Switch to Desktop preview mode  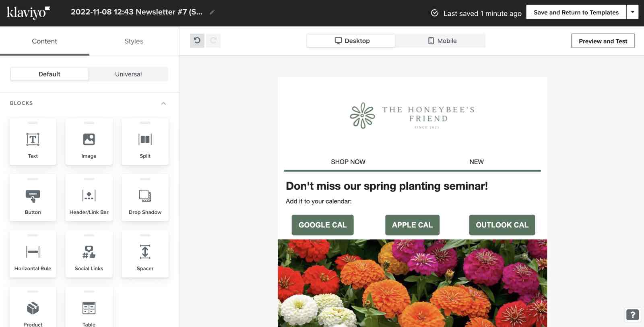point(351,41)
